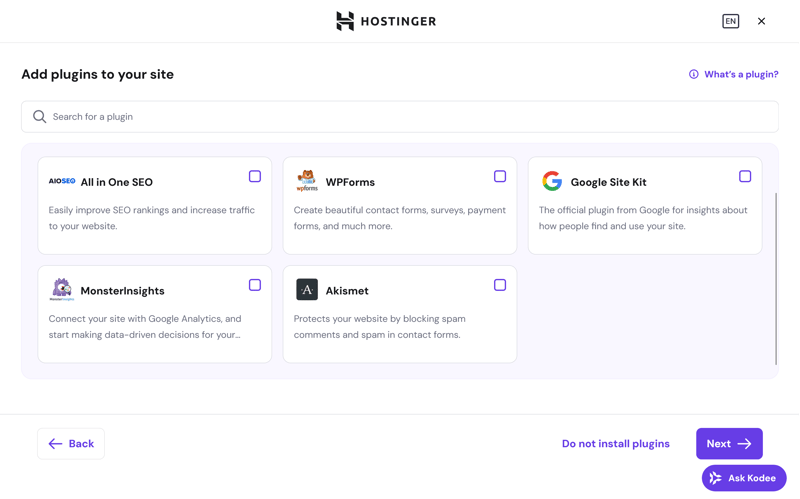Go back with the Back button
The width and height of the screenshot is (800, 499).
coord(71,444)
